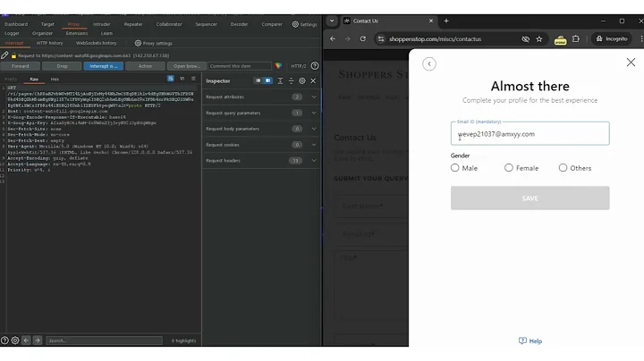
Task: Click the pencil edit icon beside request URL
Action: (4, 55)
